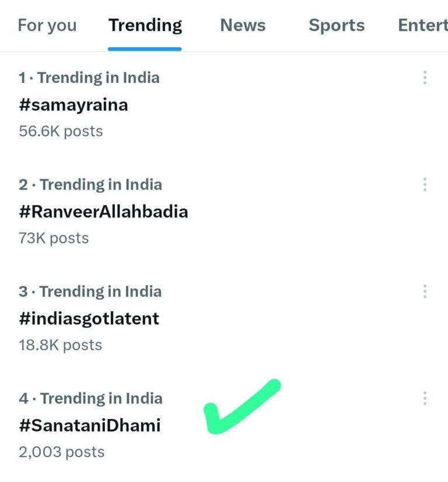
Task: Stay on the Trending tab
Action: pos(145,26)
